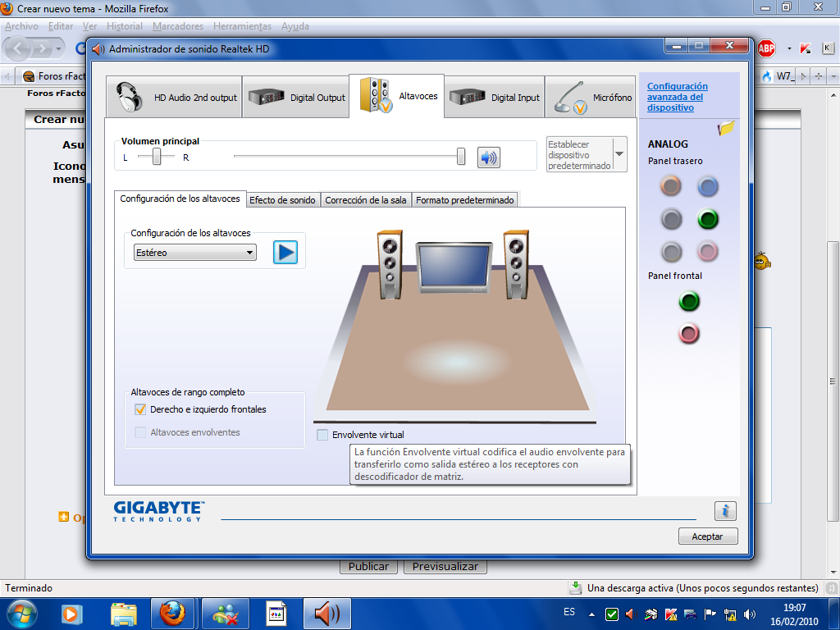The width and height of the screenshot is (840, 630).
Task: Open the Windows Start menu
Action: (x=21, y=614)
